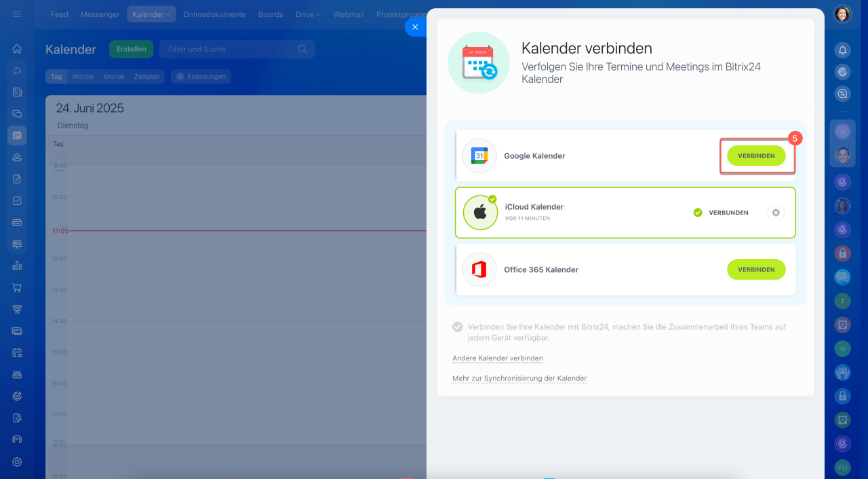
Task: Open the checkmark tasks sidebar icon
Action: click(x=17, y=201)
